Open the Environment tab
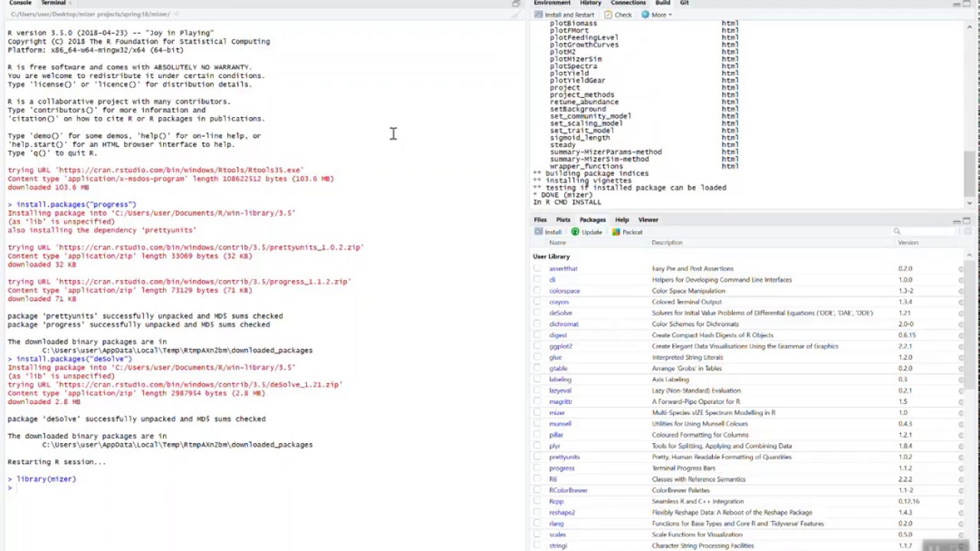The image size is (980, 551). pyautogui.click(x=552, y=3)
